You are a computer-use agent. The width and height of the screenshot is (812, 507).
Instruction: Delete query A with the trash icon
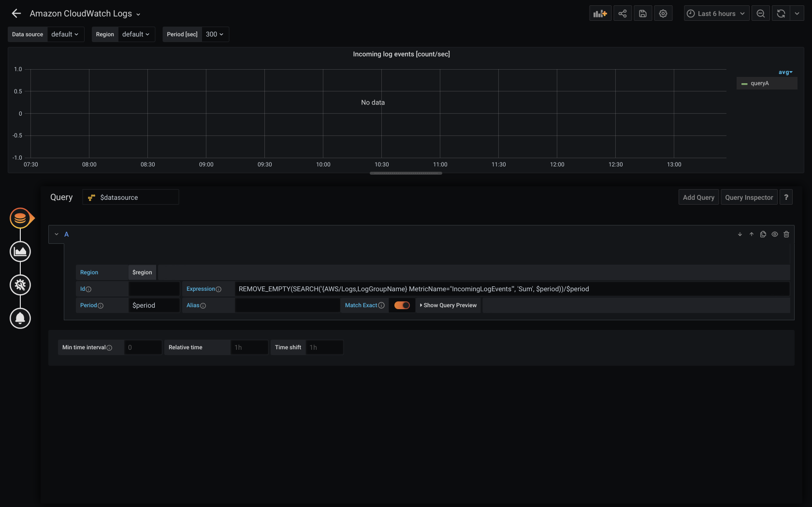(786, 234)
